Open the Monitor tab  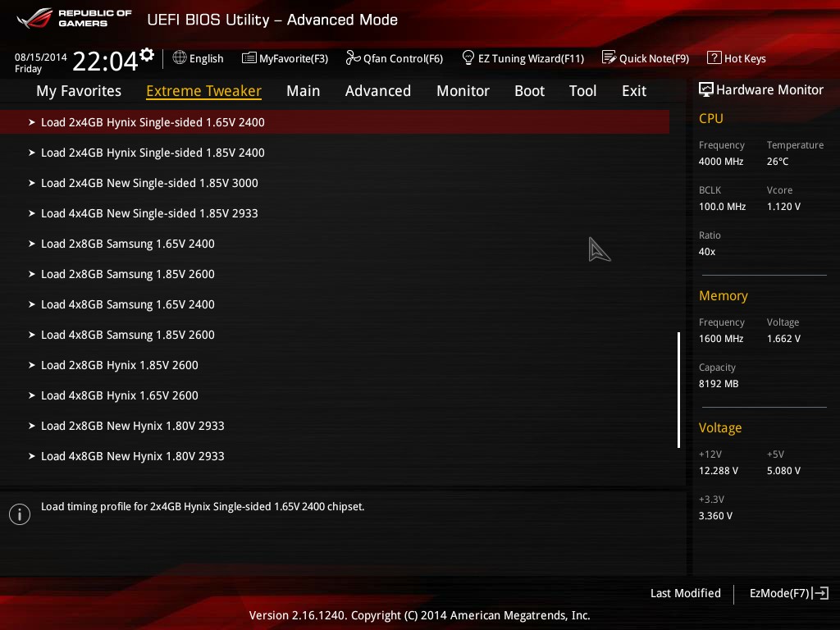pyautogui.click(x=463, y=91)
